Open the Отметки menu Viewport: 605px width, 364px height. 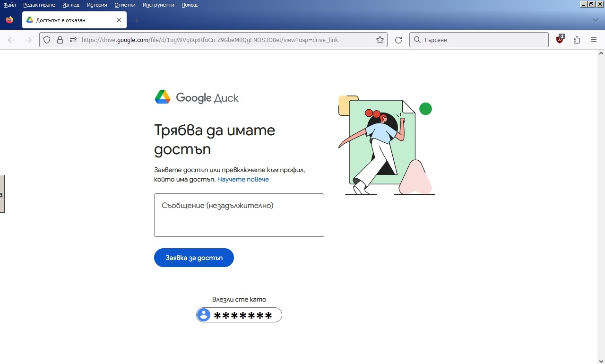(125, 5)
